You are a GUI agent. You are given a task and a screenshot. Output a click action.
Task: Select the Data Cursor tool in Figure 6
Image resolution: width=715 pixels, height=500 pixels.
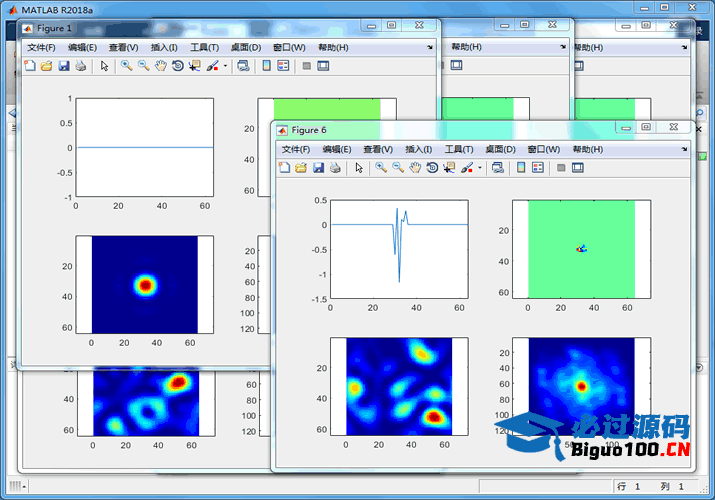[x=448, y=168]
